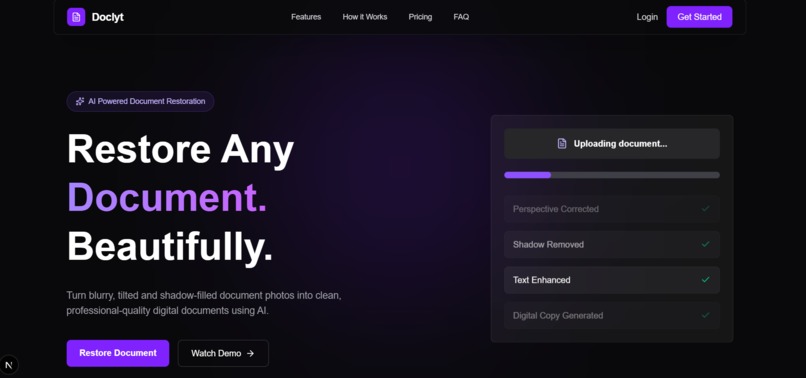
Task: Open the Pricing nav link
Action: pyautogui.click(x=420, y=17)
